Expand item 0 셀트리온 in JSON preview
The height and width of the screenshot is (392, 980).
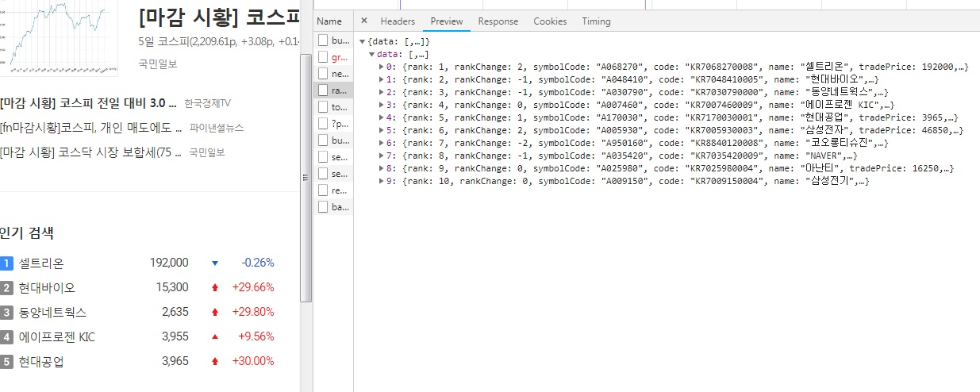382,67
